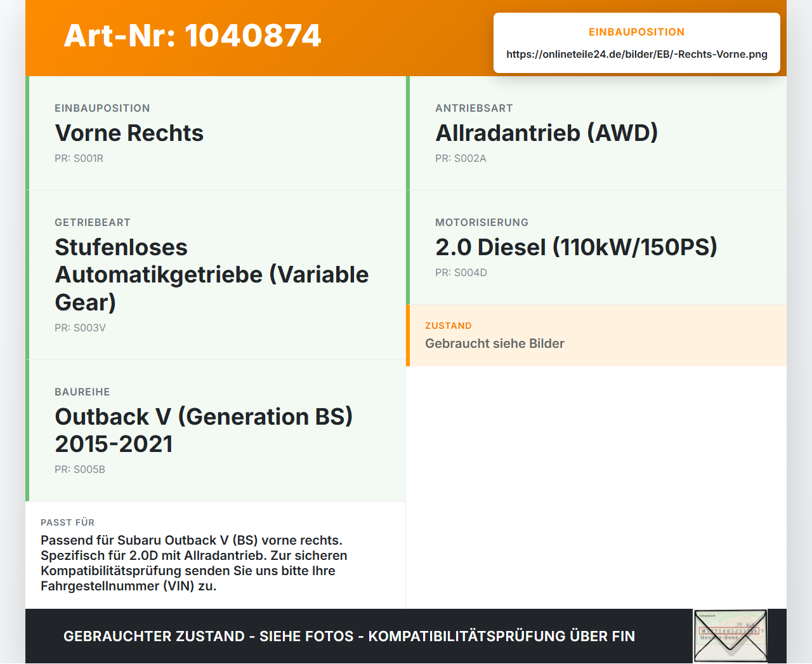Select Outback V (Generation BS) 2015-2021
812x664 pixels.
click(x=204, y=430)
